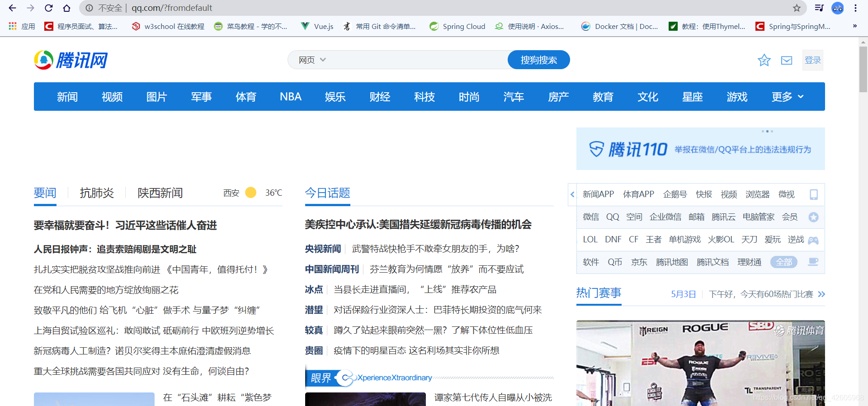Open Docker 文档 bookmark
The image size is (868, 406).
pyautogui.click(x=620, y=26)
